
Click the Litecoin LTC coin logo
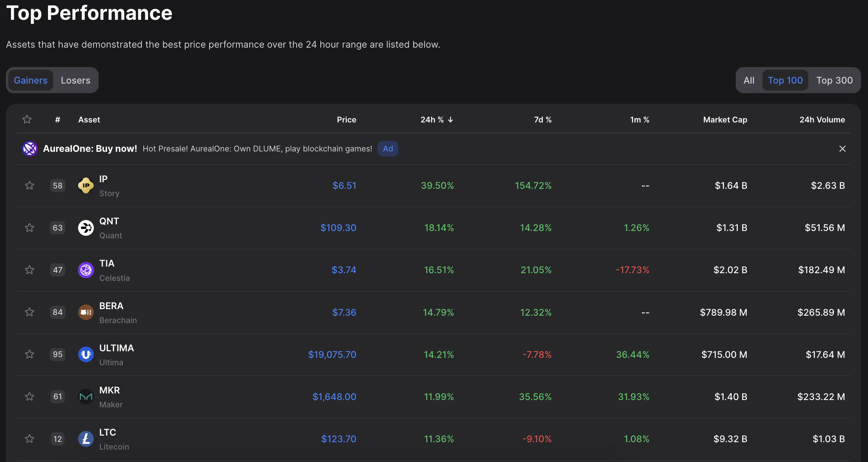[86, 439]
